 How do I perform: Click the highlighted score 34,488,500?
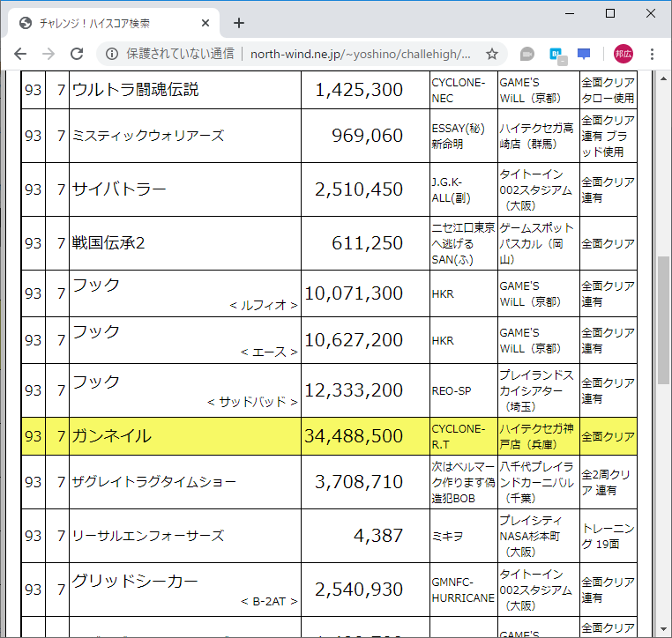[x=354, y=436]
